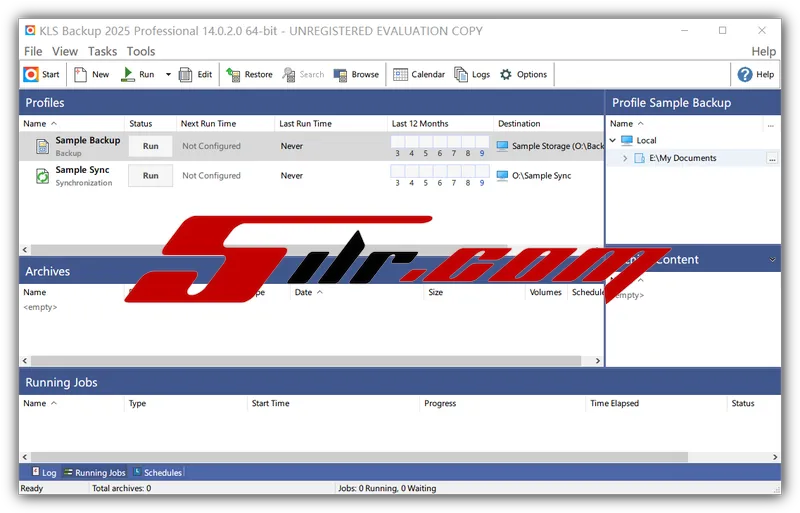800x513 pixels.
Task: Click Profiles horizontal scrollbar left arrow
Action: click(x=25, y=250)
